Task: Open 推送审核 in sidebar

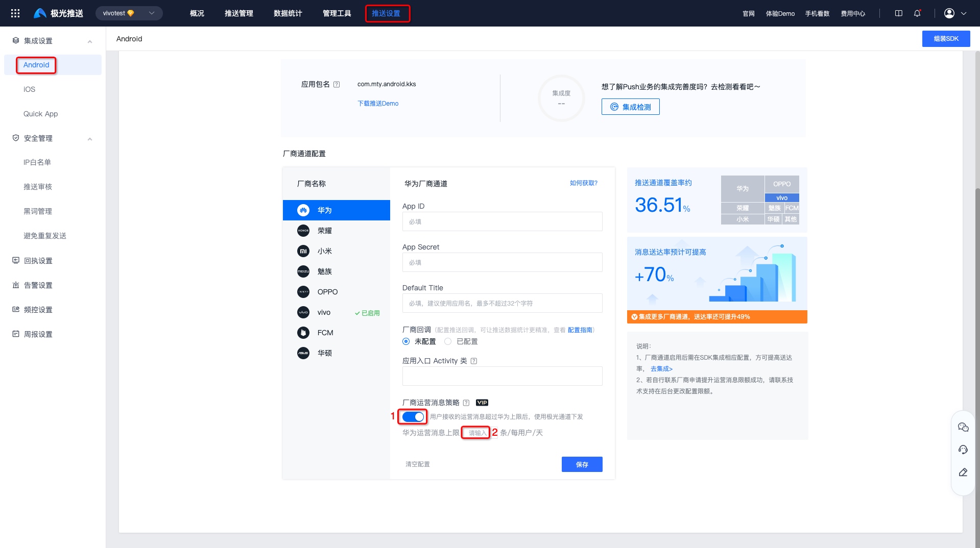Action: (38, 187)
